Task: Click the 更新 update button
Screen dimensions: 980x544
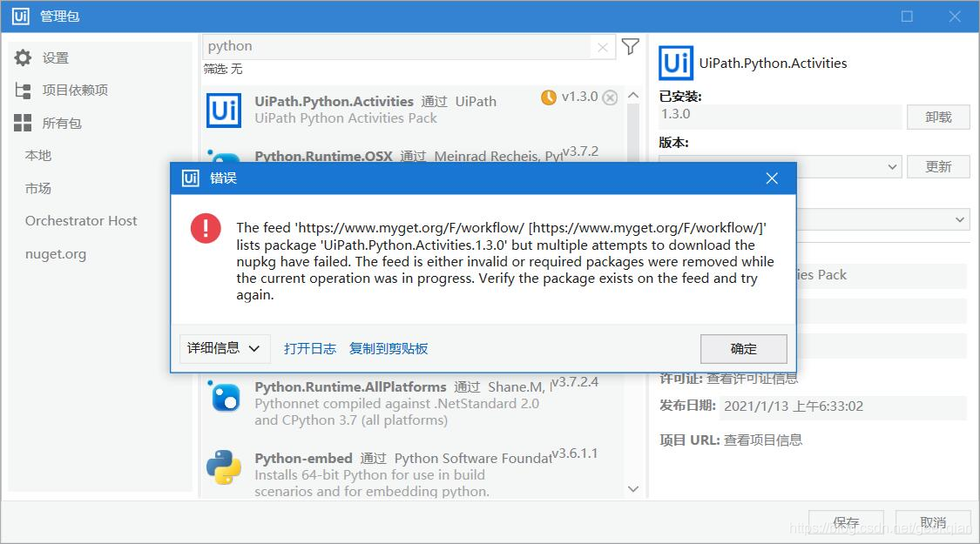Action: point(938,167)
